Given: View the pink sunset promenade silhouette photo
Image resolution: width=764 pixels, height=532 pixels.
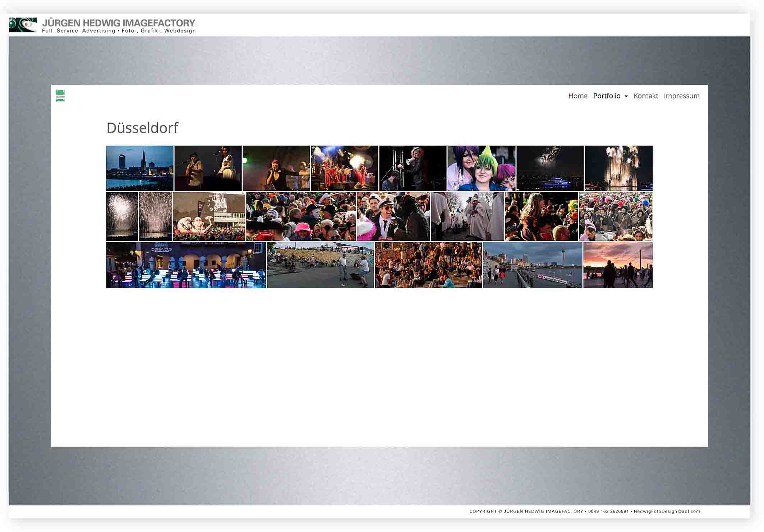Looking at the screenshot, I should click(x=618, y=265).
